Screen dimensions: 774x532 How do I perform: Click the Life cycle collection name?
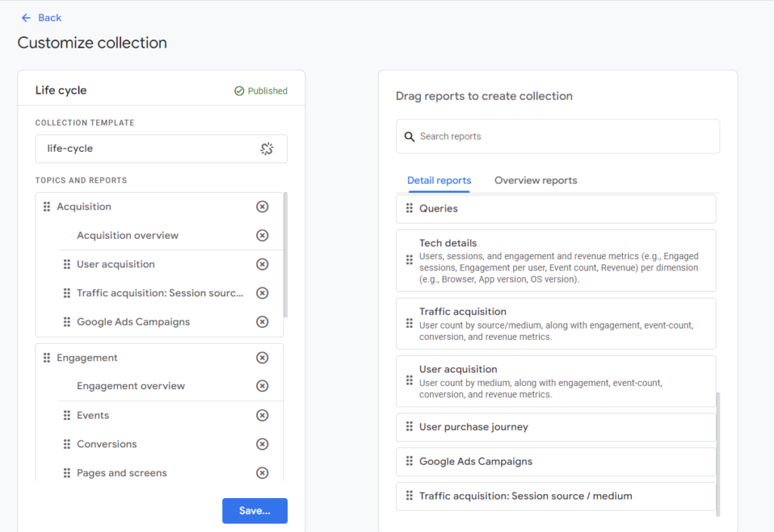(x=60, y=91)
